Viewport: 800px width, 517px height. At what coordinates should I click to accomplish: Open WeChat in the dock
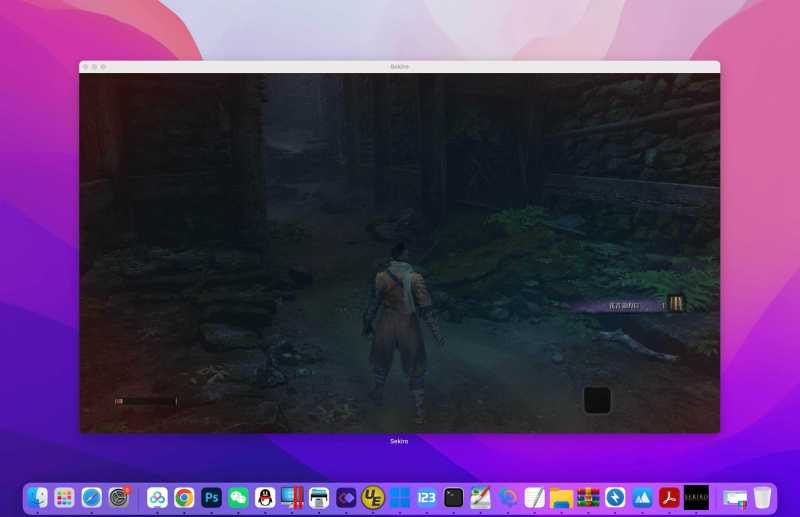[x=238, y=498]
